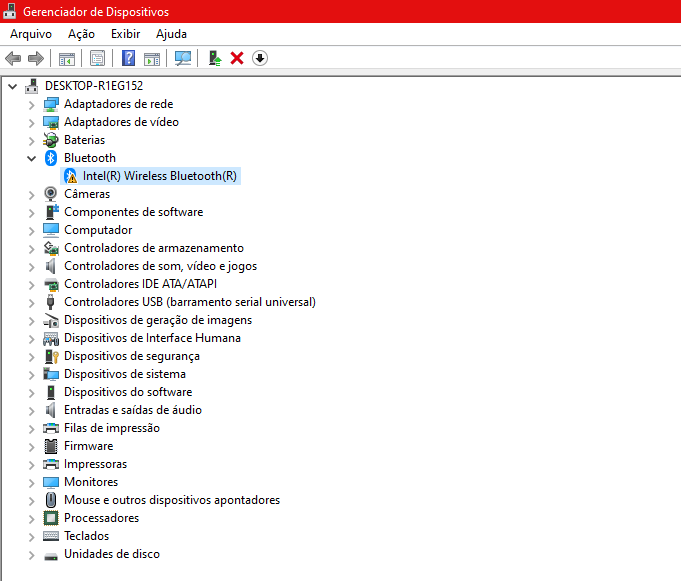
Task: Click the Unidades de disco drive icon
Action: 51,556
